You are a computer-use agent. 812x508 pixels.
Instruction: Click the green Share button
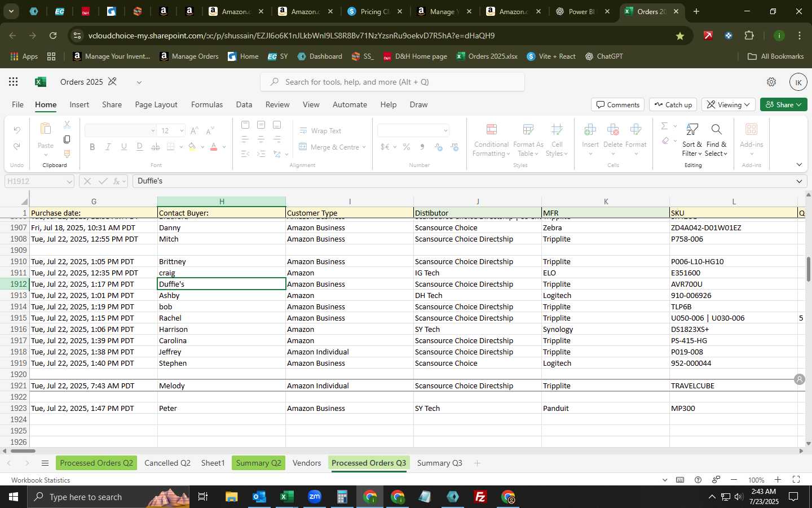click(784, 104)
